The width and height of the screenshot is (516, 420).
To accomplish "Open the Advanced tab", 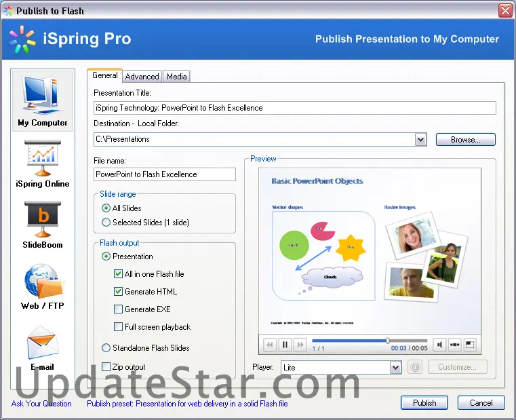I will 142,77.
